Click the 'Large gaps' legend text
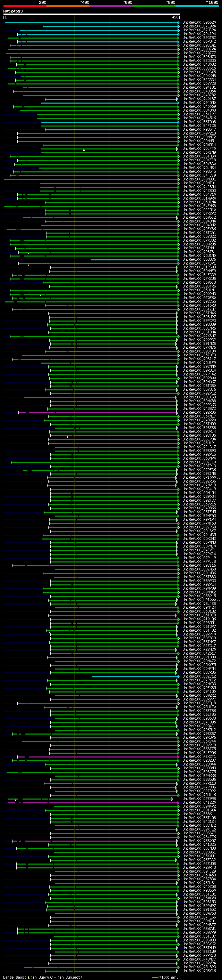 (x=15, y=977)
